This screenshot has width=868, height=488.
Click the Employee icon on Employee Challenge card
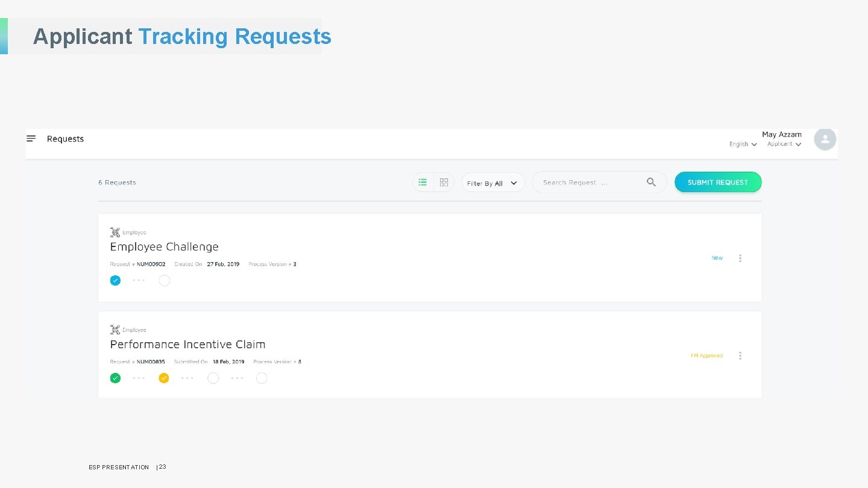115,231
